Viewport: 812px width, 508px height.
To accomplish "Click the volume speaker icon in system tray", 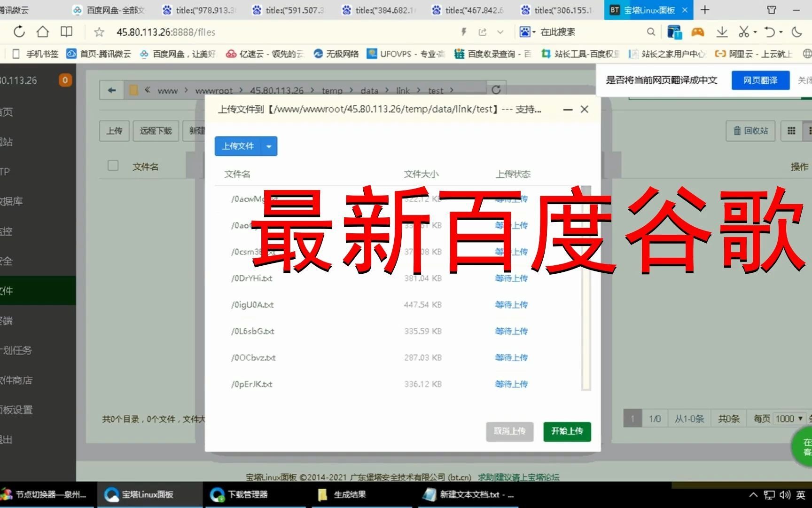I will 785,495.
